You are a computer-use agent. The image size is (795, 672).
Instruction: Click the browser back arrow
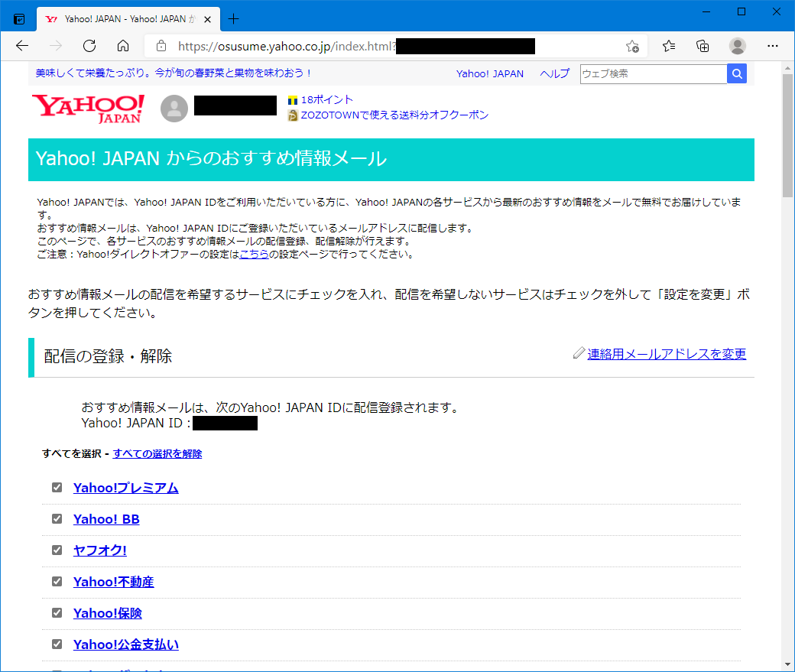tap(22, 46)
